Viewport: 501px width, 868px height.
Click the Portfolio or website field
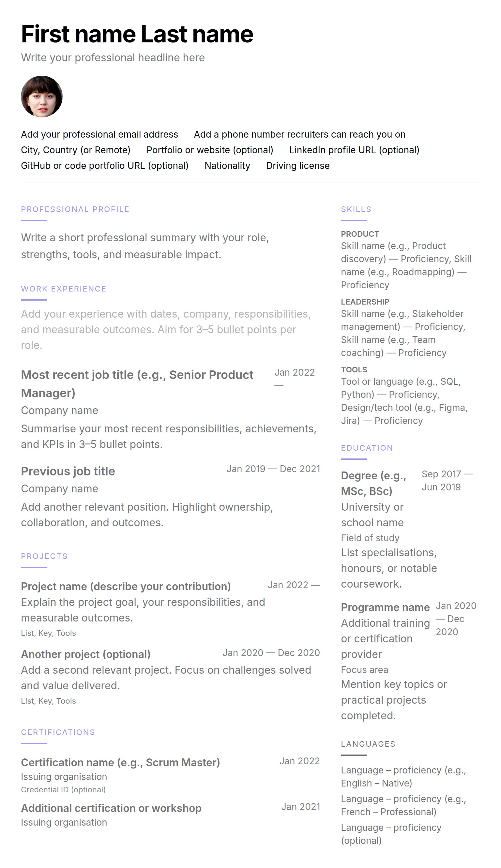point(209,150)
